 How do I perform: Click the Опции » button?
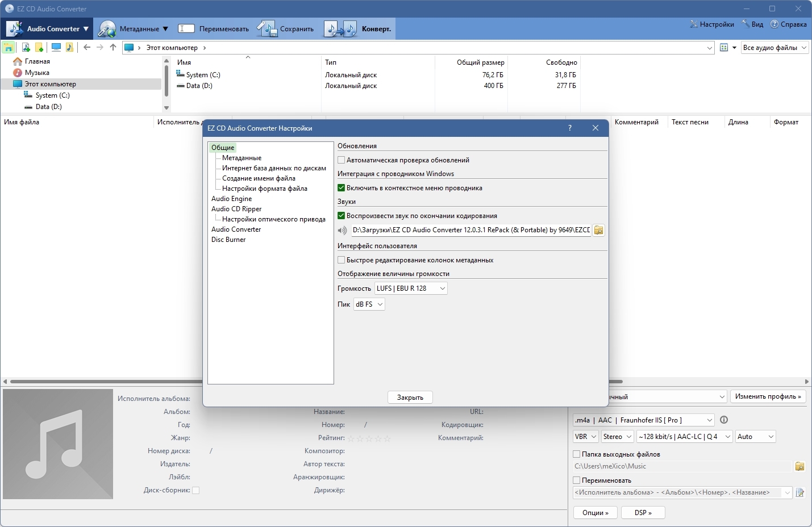[596, 513]
